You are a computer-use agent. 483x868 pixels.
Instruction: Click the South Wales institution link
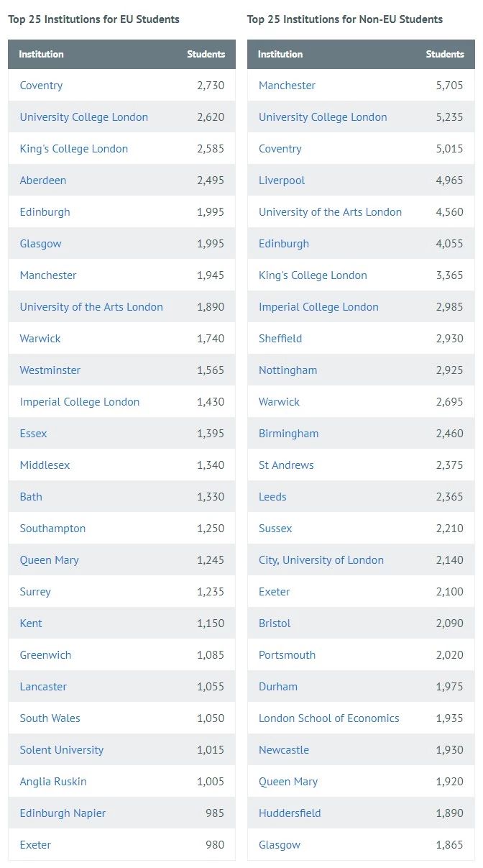click(50, 718)
